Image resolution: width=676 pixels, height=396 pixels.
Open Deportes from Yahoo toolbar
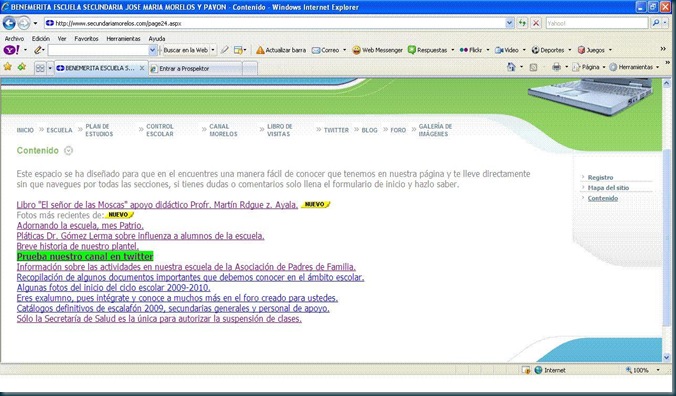(548, 50)
